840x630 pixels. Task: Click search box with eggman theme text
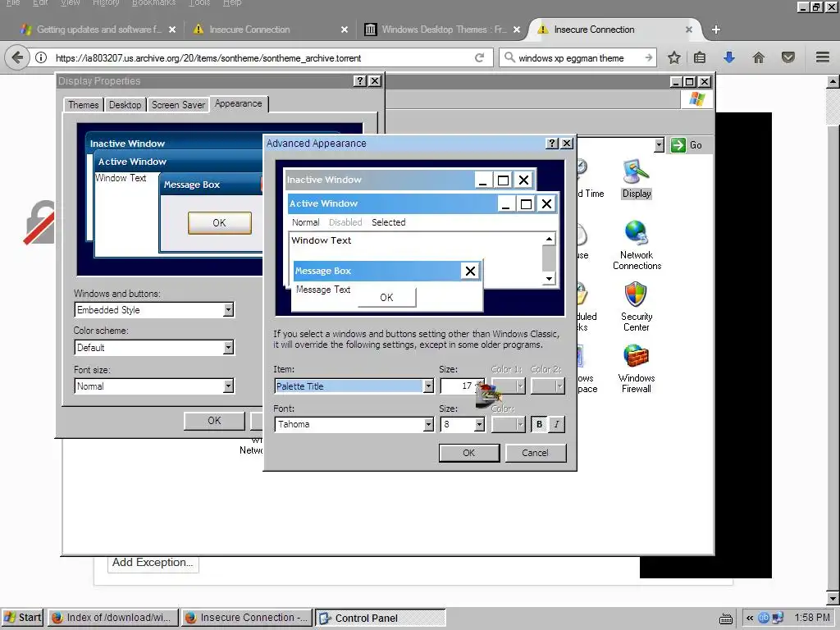tap(578, 58)
